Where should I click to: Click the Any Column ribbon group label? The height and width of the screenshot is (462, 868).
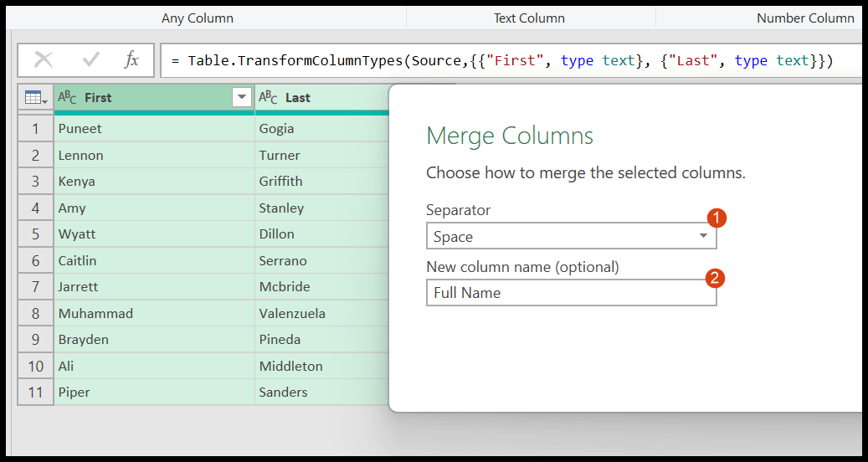[x=198, y=18]
